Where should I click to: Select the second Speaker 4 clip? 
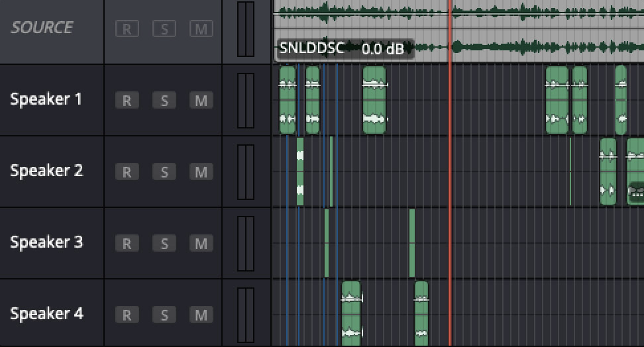click(x=421, y=314)
